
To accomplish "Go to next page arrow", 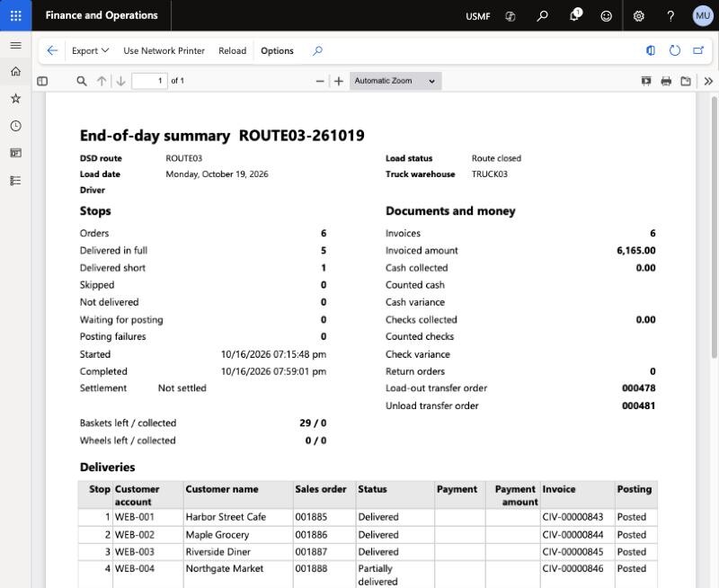I will pos(120,81).
